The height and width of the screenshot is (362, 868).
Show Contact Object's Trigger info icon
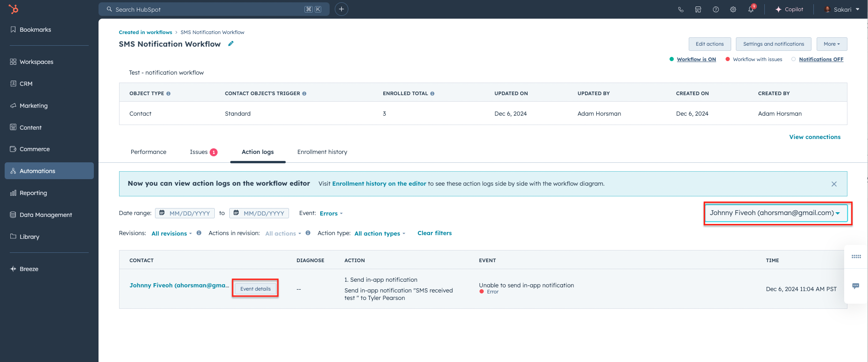[304, 93]
